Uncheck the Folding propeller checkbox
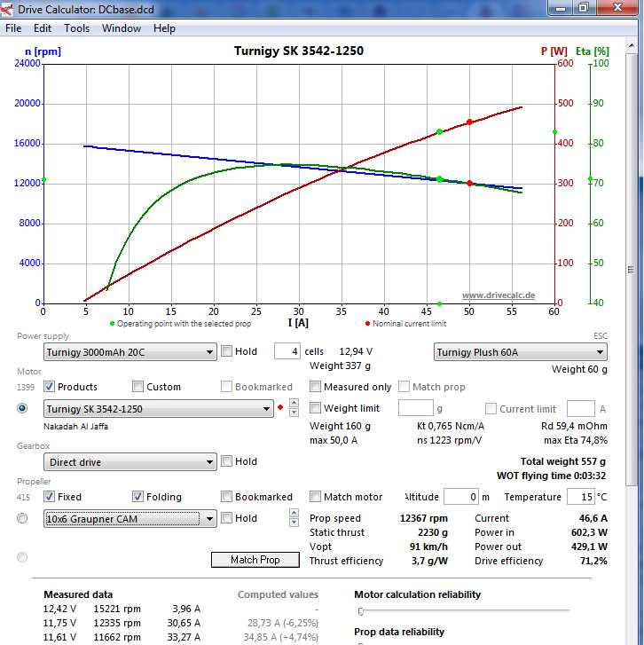This screenshot has height=645, width=644. 138,497
